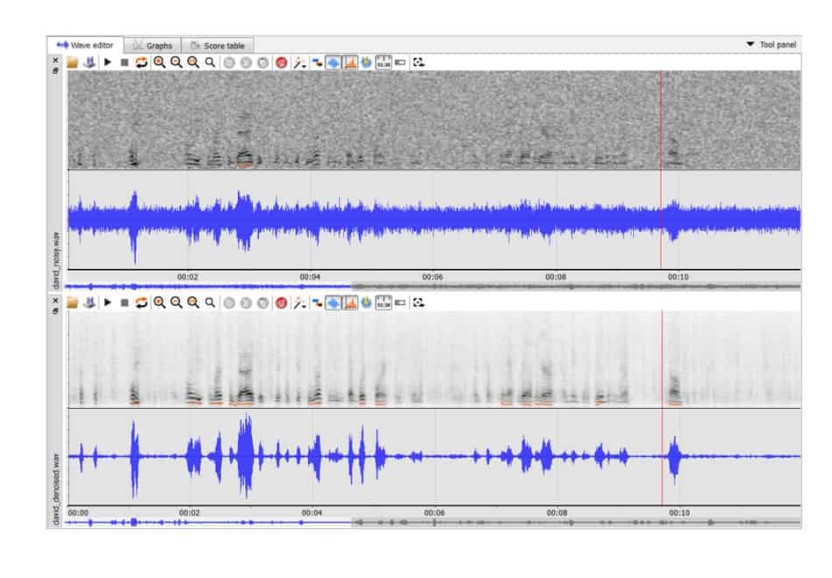Image resolution: width=832 pixels, height=578 pixels.
Task: Open file using the top toolbar folder icon
Action: [x=73, y=62]
